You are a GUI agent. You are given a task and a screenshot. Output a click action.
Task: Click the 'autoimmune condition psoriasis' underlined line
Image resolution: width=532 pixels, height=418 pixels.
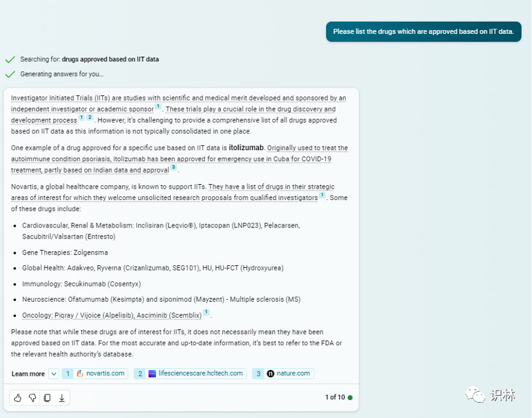[171, 159]
